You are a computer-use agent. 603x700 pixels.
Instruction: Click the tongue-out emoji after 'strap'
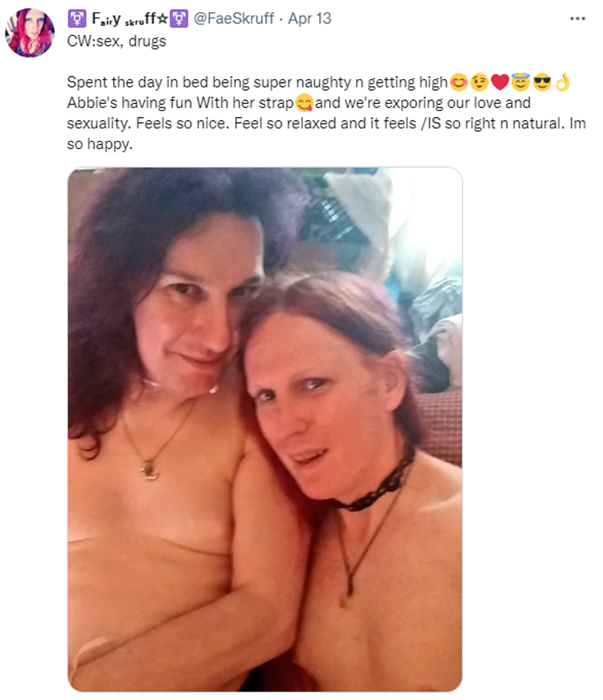click(304, 103)
